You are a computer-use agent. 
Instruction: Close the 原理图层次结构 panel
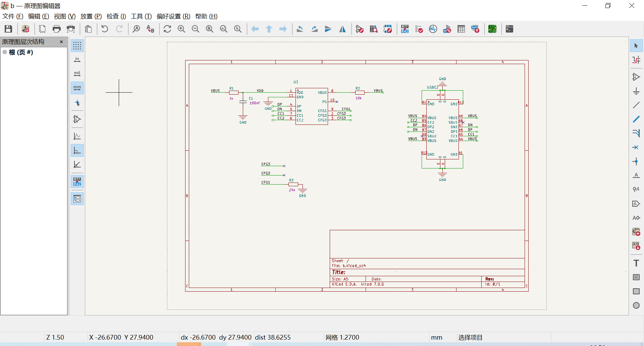[61, 42]
